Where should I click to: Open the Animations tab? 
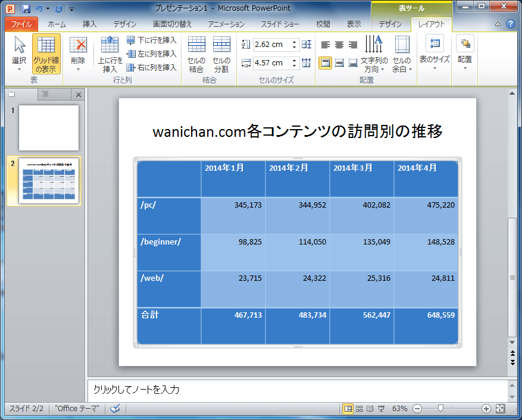(x=226, y=24)
